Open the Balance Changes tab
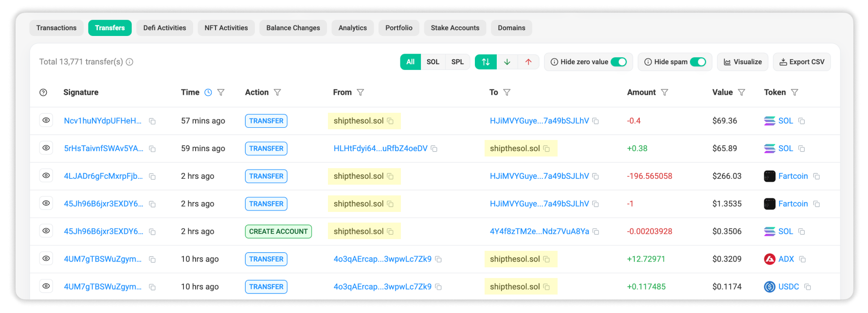 (x=293, y=28)
